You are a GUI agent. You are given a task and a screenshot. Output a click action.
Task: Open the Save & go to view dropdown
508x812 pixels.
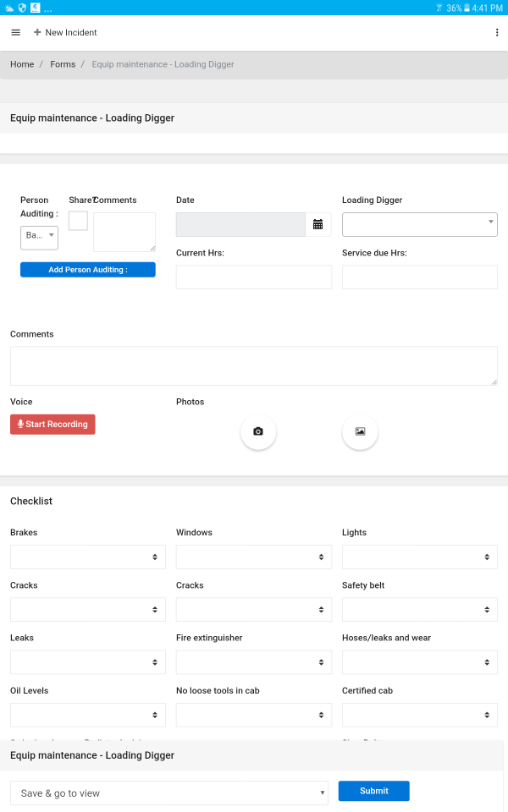click(x=168, y=791)
